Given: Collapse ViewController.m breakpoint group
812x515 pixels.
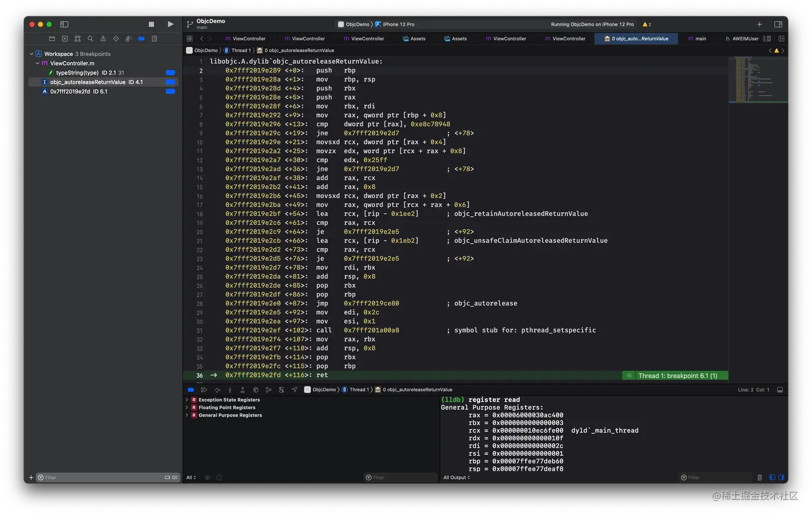Looking at the screenshot, I should click(38, 63).
